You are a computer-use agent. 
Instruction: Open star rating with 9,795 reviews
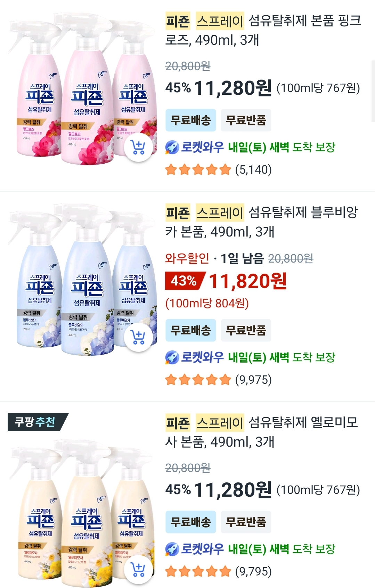[x=219, y=571]
